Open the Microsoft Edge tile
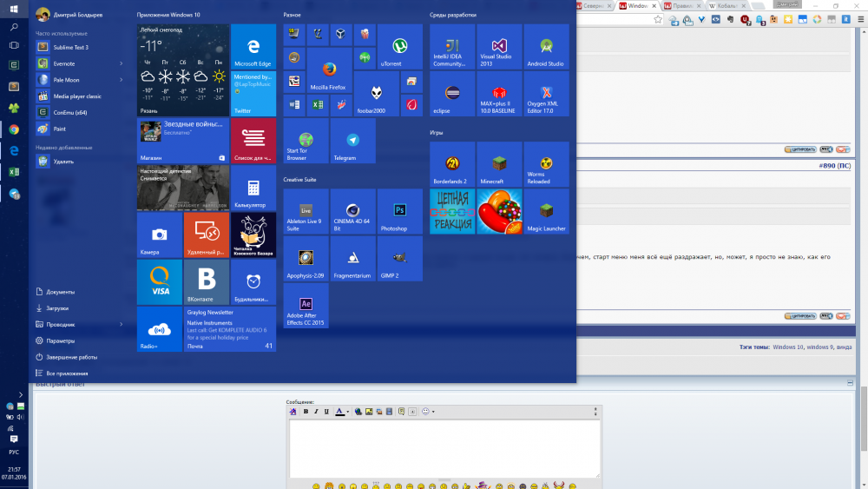868x489 pixels. 253,47
